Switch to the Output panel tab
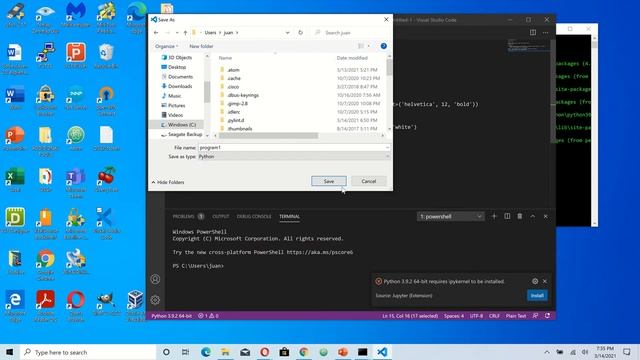Screen dimensions: 640x360 pos(220,216)
